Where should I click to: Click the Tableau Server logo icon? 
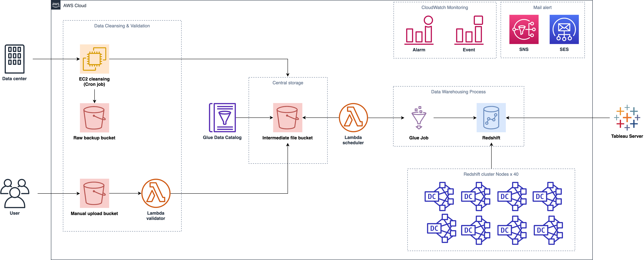click(x=627, y=118)
